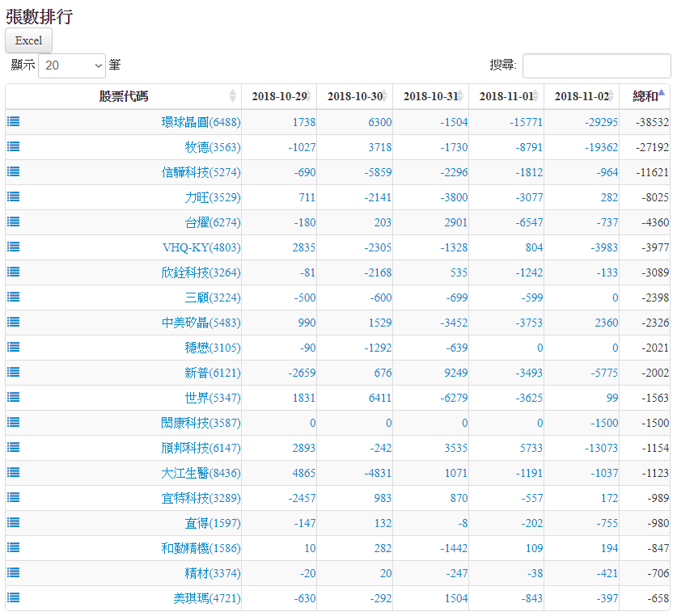Open list icon for 力旺(3529) row
The height and width of the screenshot is (616, 677).
point(14,196)
